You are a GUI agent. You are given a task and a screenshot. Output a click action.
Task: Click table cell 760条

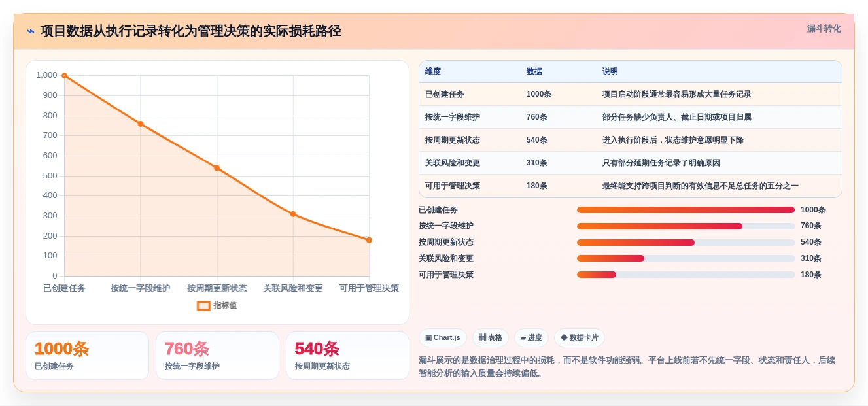click(537, 117)
